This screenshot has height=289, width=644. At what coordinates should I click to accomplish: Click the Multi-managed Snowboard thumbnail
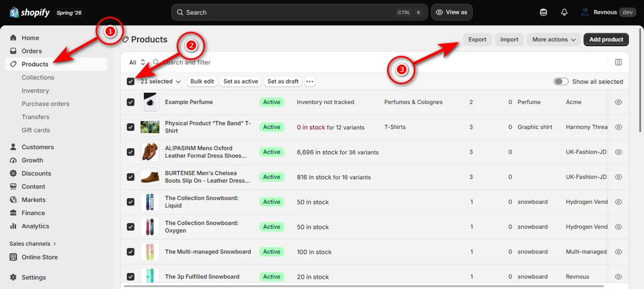pos(150,251)
